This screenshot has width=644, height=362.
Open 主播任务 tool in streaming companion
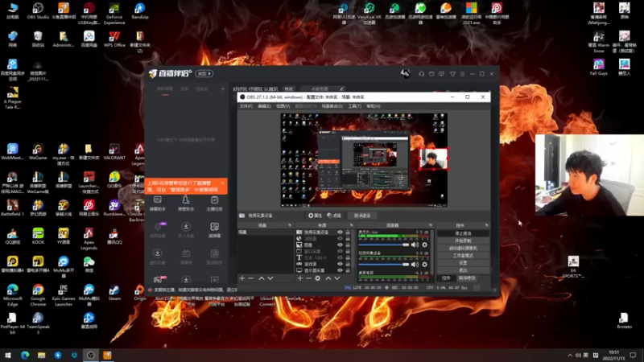click(x=214, y=204)
